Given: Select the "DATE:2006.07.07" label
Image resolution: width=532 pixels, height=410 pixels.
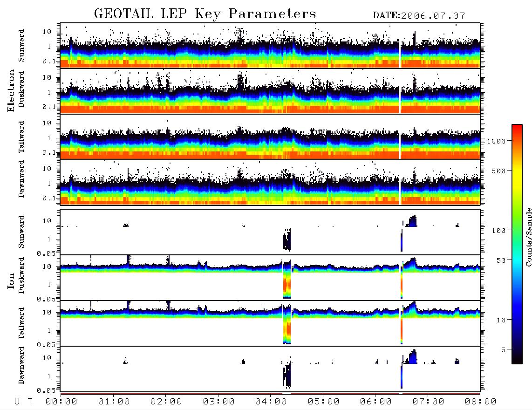Looking at the screenshot, I should tap(419, 16).
